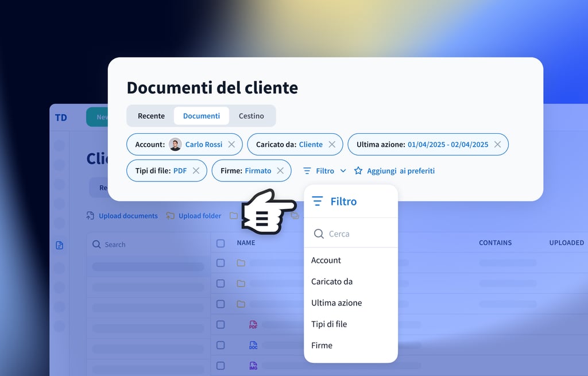Check the first folder row checkbox
Screen dimensions: 588x376
point(220,263)
